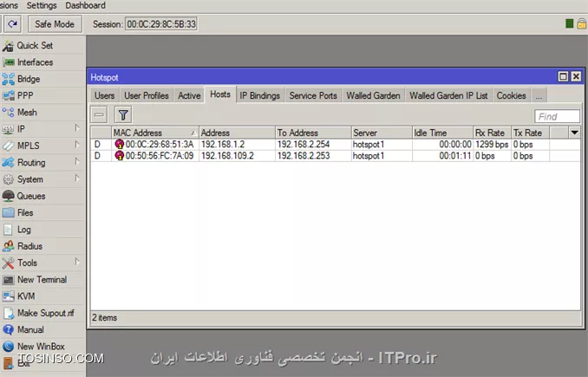The image size is (588, 377).
Task: Open the PPP section
Action: (x=25, y=95)
